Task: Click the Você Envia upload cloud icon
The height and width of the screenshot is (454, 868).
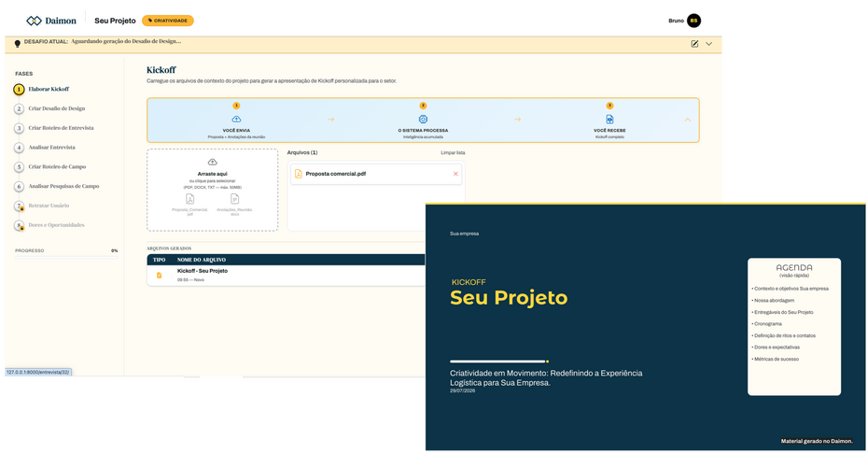Action: 236,120
